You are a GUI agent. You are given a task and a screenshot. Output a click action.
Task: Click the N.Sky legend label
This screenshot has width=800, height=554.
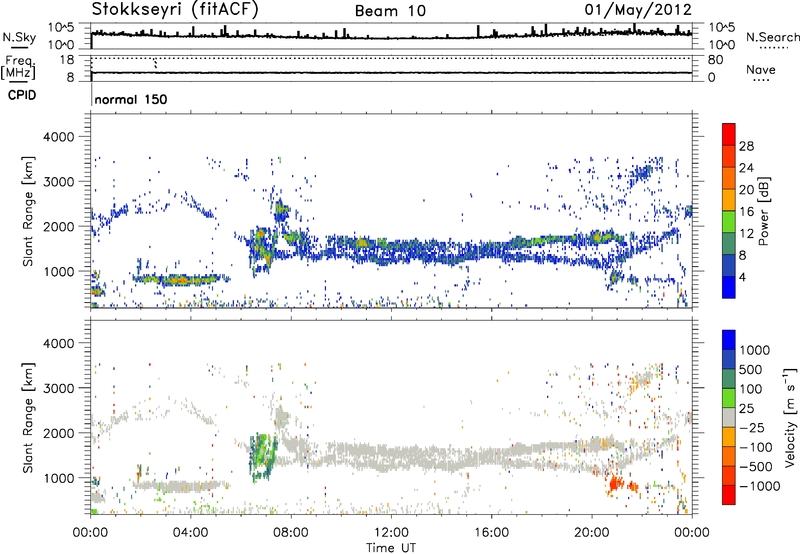(x=19, y=38)
